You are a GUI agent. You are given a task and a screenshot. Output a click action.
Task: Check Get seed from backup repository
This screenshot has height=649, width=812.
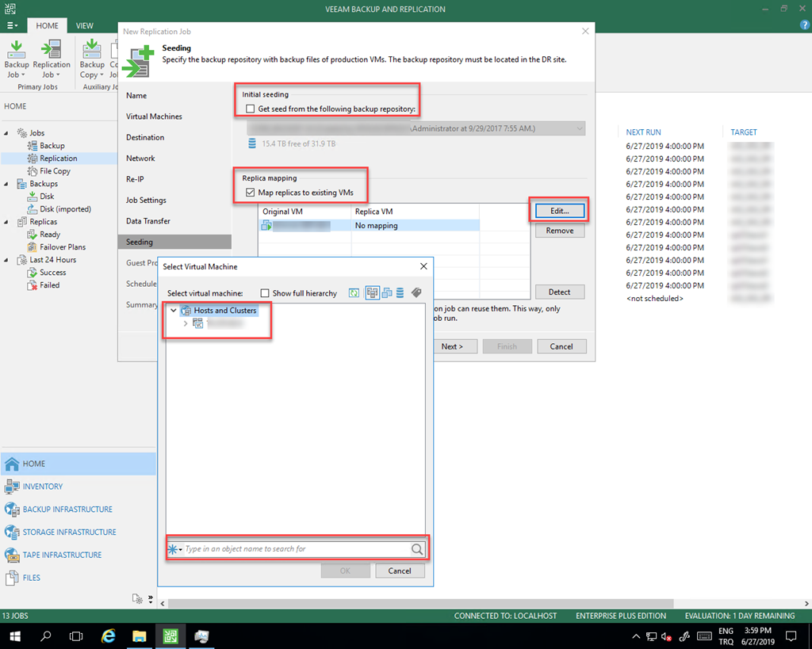point(251,109)
